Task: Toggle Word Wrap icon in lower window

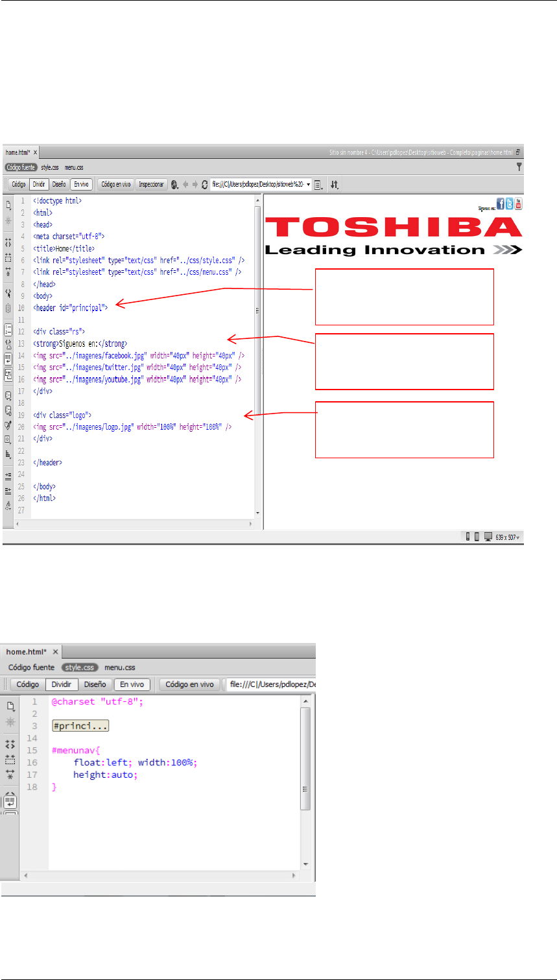Action: point(10,801)
